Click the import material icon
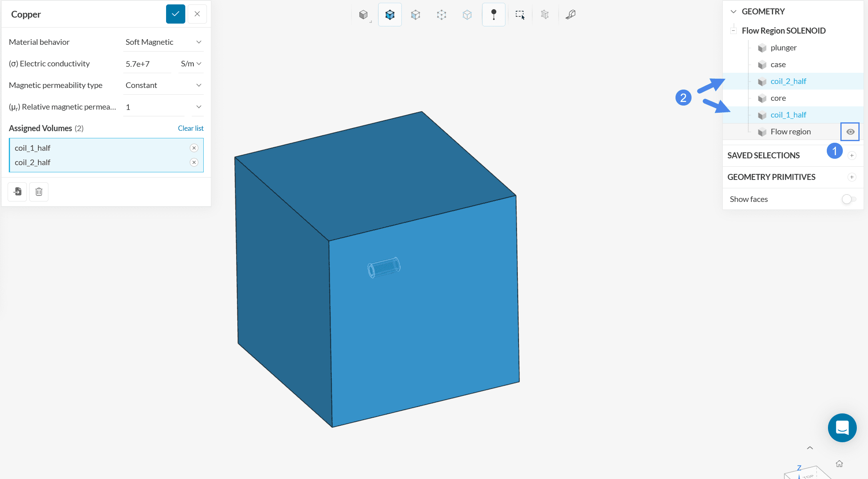The image size is (868, 479). point(17,192)
